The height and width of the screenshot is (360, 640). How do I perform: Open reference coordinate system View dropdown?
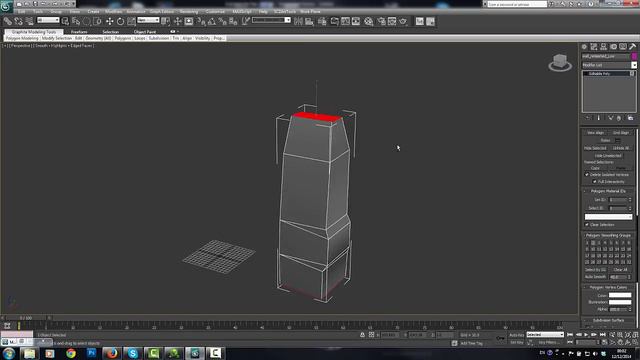[148, 20]
